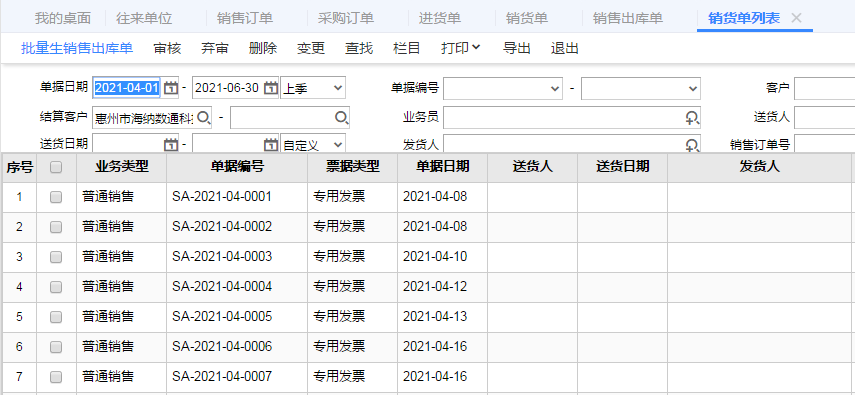Click sequence number 6 in table
Image resolution: width=855 pixels, height=395 pixels.
pyautogui.click(x=20, y=346)
